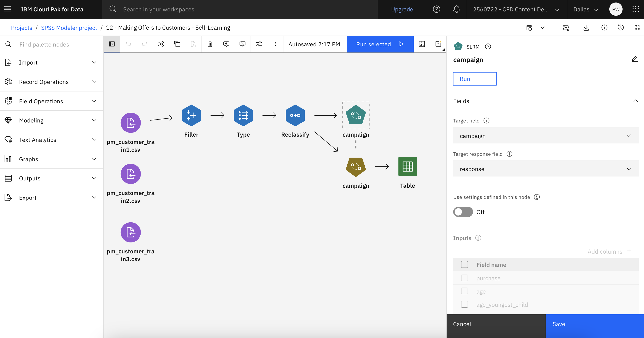Open the notifications bell icon
Screen dimensions: 644x338
[456, 10]
